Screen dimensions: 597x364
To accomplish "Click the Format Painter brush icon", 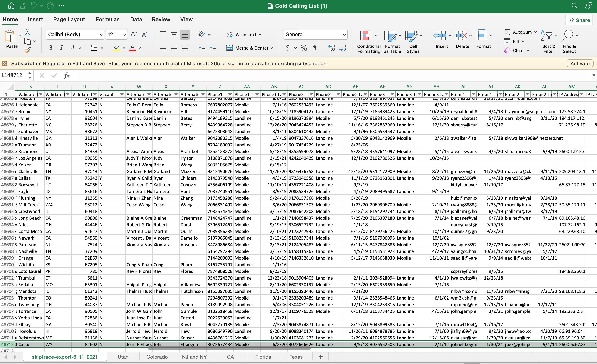I will click(27, 50).
